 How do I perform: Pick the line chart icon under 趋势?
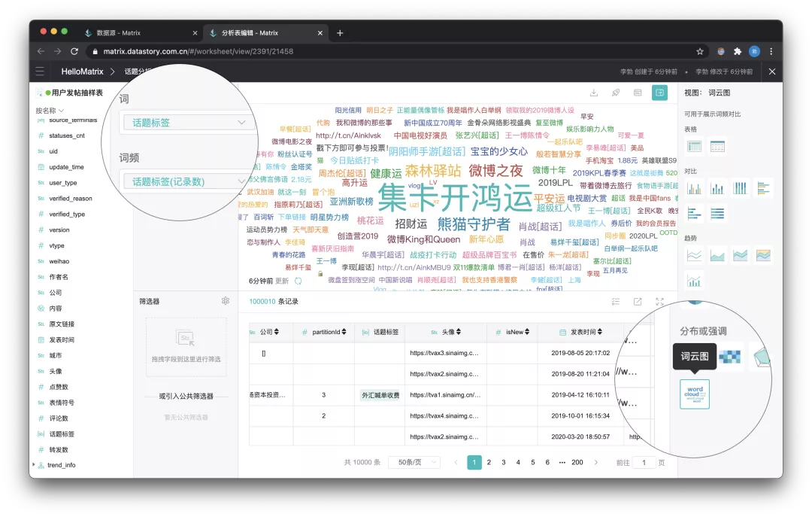point(695,255)
